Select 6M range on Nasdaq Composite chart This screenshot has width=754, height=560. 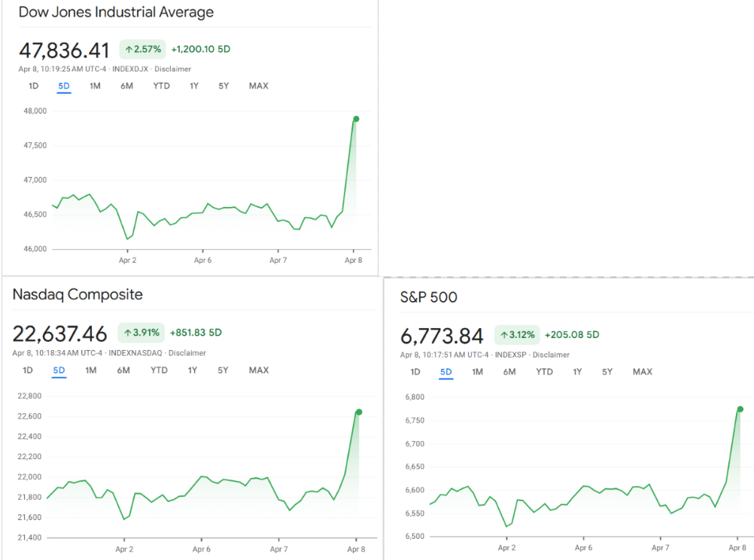[123, 370]
